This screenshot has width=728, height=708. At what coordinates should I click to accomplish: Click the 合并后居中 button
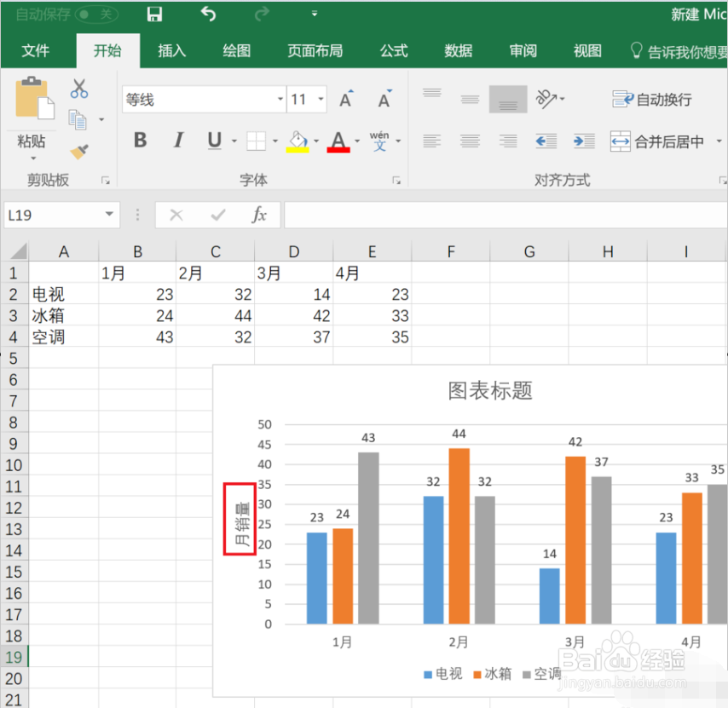click(x=657, y=141)
